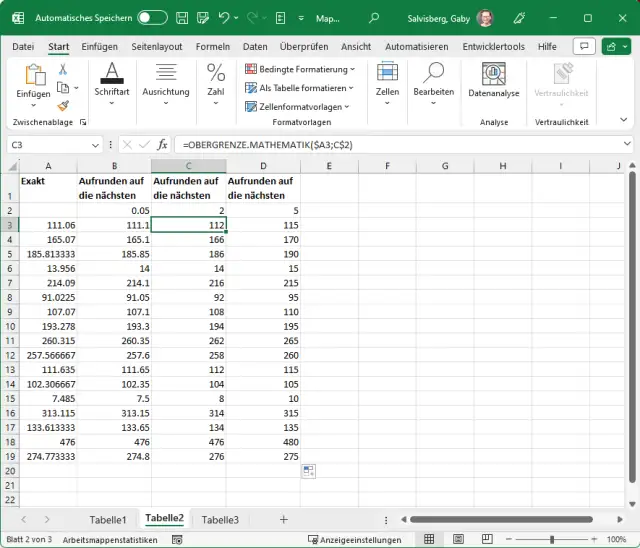The image size is (640, 548).
Task: Click the Auto Fill Options icon below column D
Action: click(x=309, y=471)
